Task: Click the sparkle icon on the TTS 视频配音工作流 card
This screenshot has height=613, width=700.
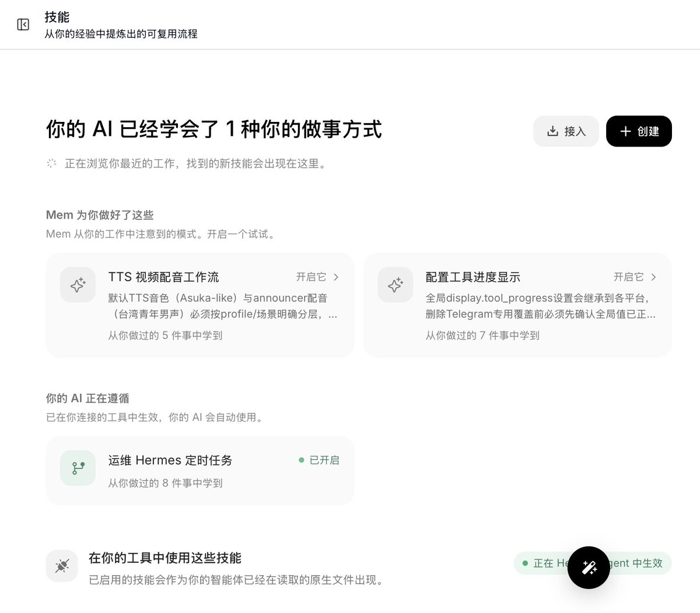Action: (78, 285)
